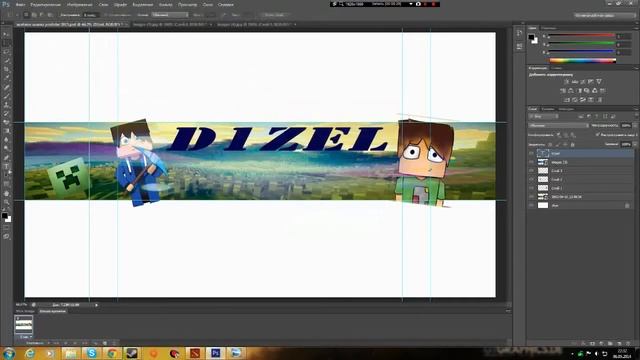Switch to the Каналы tab

pos(548,109)
